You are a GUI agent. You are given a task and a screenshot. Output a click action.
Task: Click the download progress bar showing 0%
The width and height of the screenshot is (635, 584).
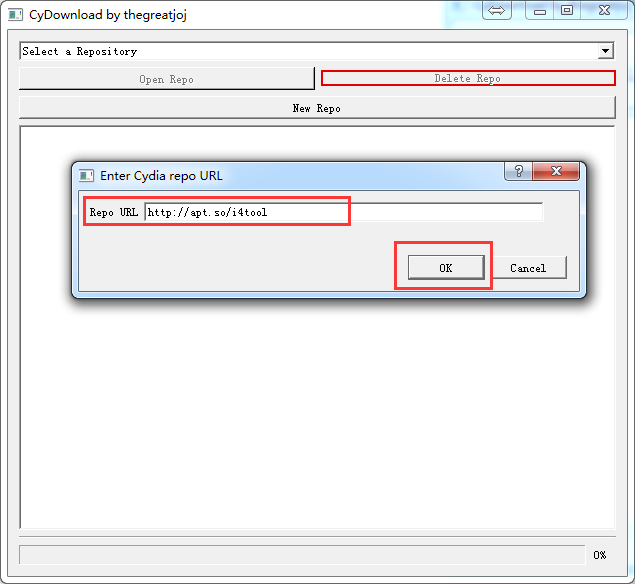302,554
